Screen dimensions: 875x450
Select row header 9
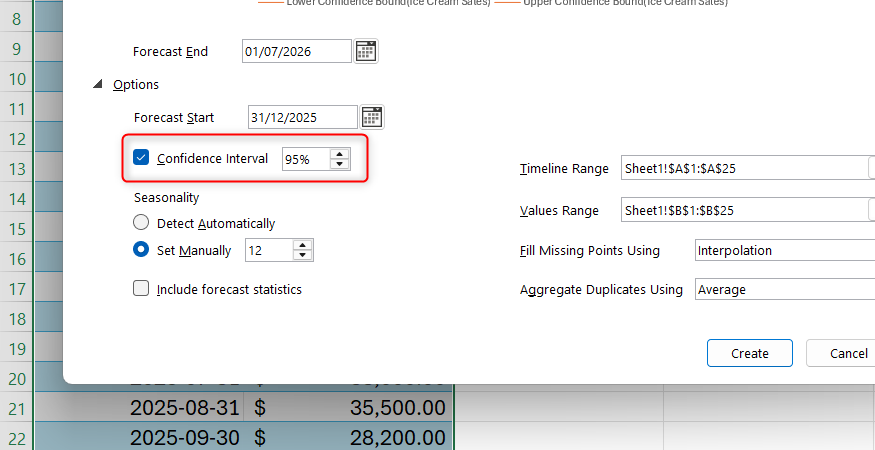point(16,49)
